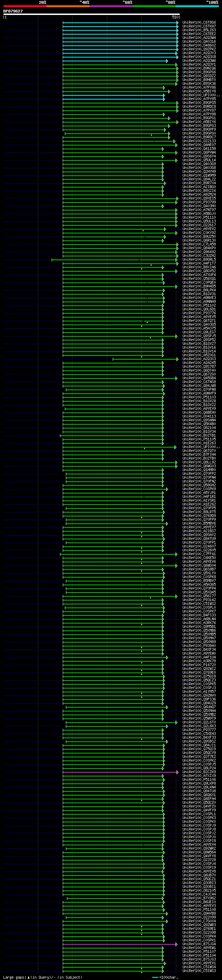The image size is (222, 980).
Task: Click the UniRef100_Q41158 hit label
Action: pos(199,149)
